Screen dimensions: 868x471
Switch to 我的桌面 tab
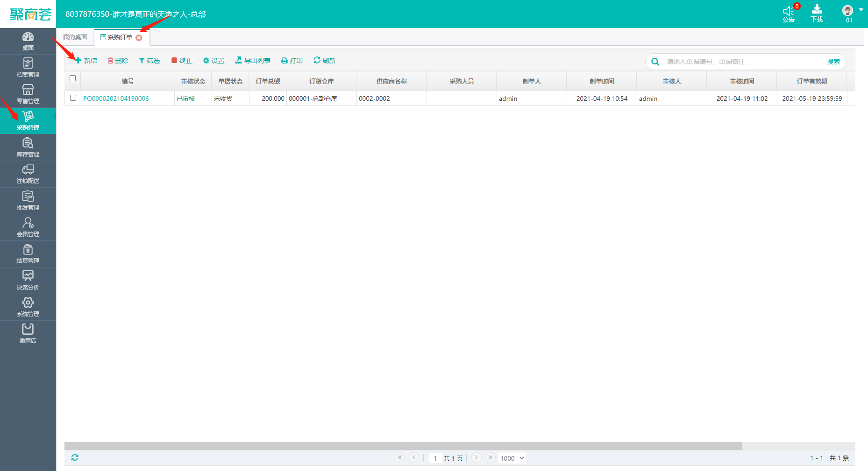pyautogui.click(x=75, y=37)
